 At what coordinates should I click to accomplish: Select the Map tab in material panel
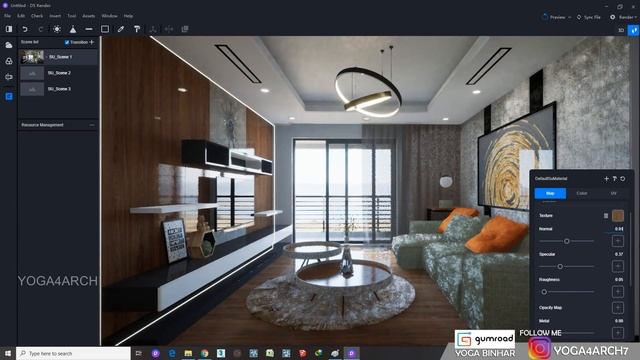pyautogui.click(x=550, y=193)
